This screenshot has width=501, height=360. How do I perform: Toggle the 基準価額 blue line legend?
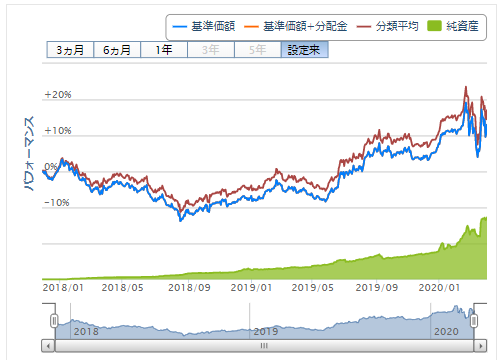tap(204, 26)
